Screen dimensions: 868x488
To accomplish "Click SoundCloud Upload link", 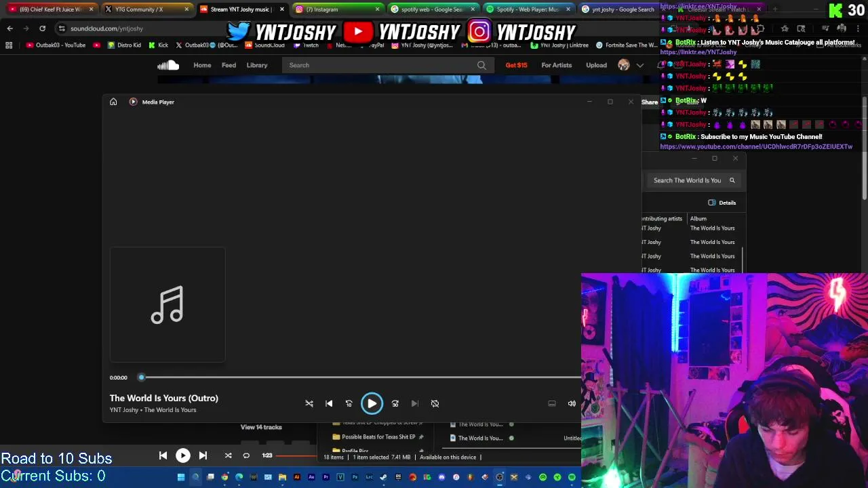I will pos(596,65).
